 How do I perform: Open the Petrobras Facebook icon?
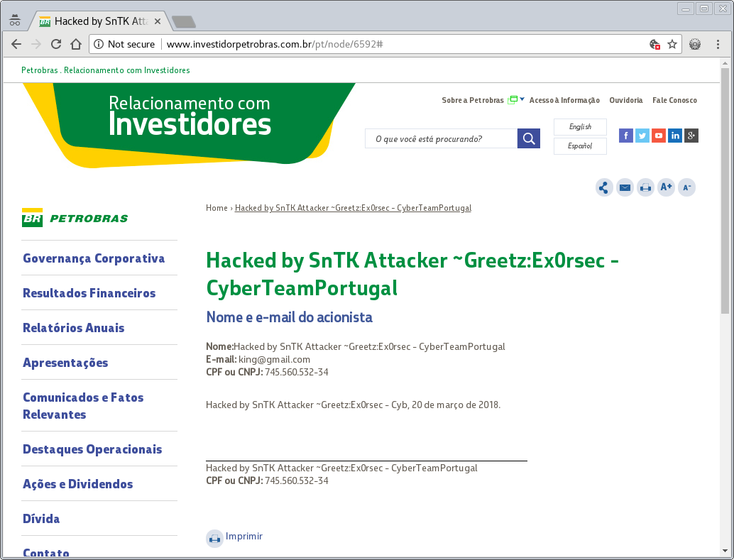pyautogui.click(x=626, y=136)
